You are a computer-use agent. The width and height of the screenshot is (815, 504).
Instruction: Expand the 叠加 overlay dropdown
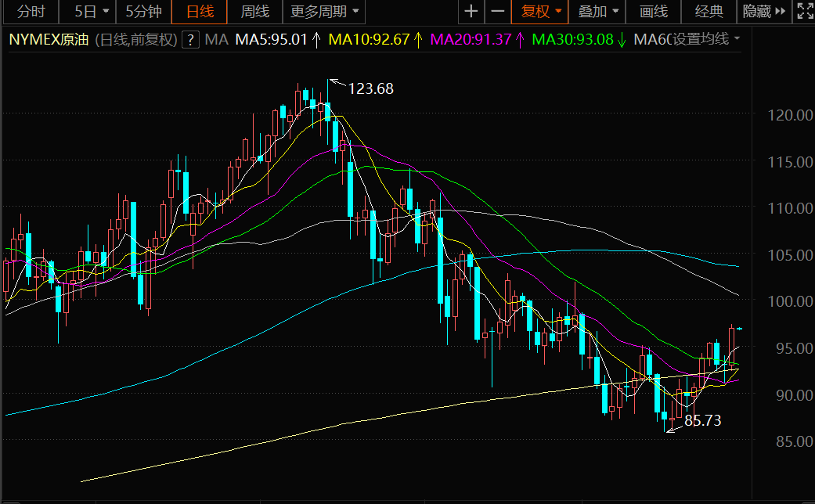coord(597,12)
